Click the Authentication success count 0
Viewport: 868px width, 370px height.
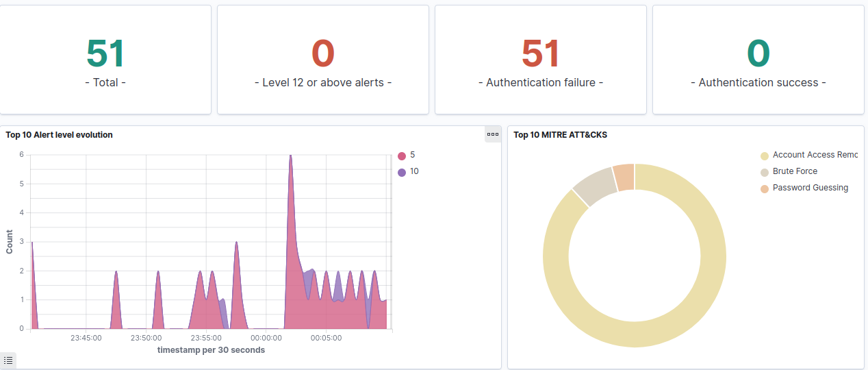click(758, 53)
